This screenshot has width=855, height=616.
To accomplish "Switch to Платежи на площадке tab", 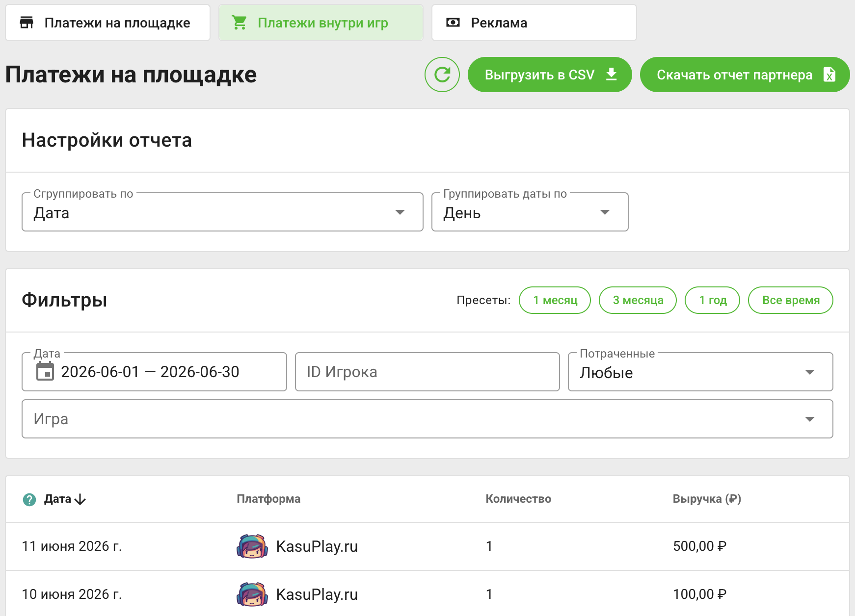I will [107, 23].
